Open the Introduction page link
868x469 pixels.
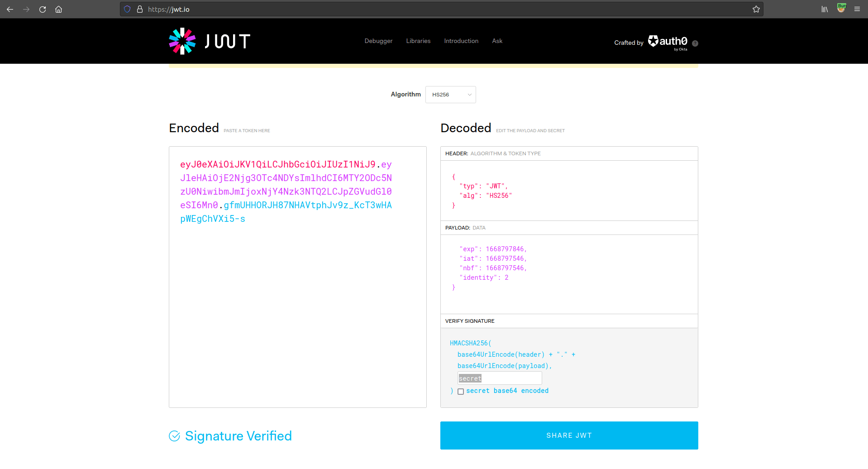(x=461, y=41)
